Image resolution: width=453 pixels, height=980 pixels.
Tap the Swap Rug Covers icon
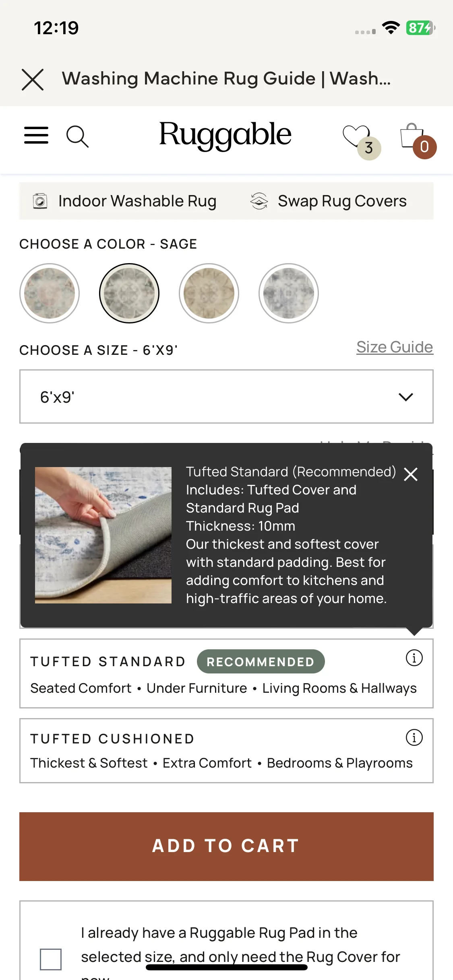(259, 201)
